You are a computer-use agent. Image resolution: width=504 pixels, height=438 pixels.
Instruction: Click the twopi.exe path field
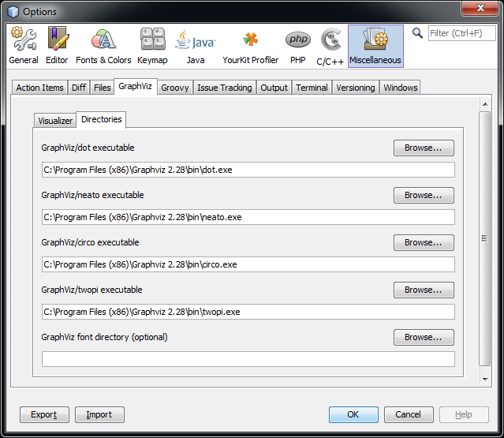tap(248, 312)
